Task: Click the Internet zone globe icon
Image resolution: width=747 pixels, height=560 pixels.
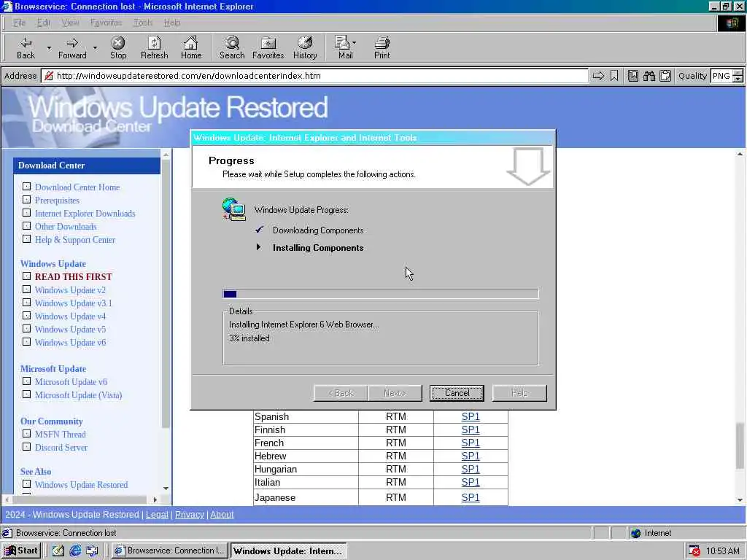Action: (635, 533)
